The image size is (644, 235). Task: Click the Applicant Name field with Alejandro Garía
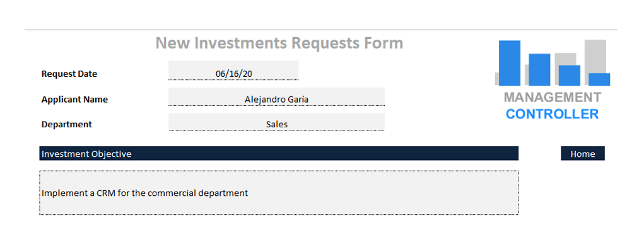click(276, 97)
